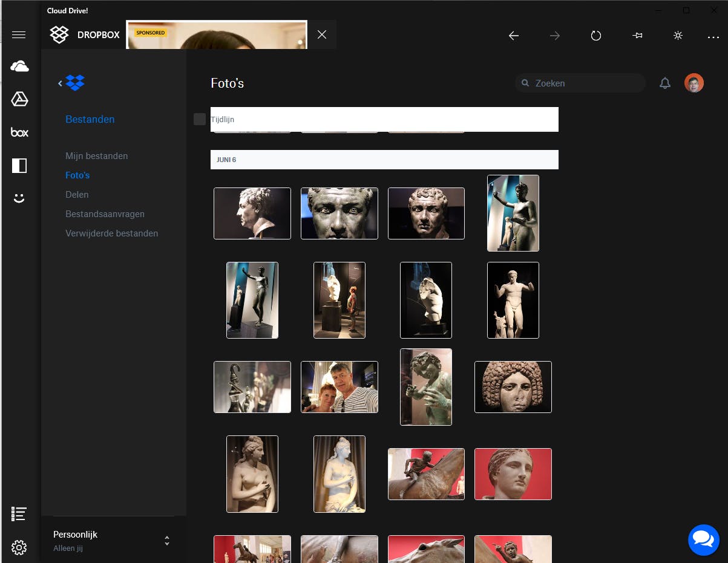Pin the current page with pin icon

click(637, 36)
